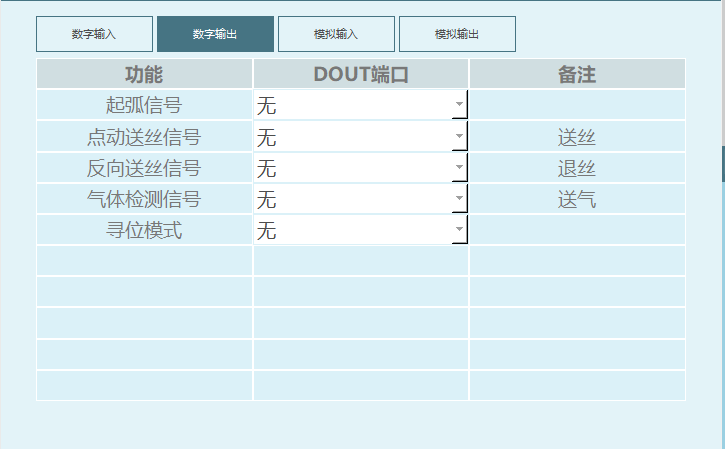Select the 数字输出 tab
Image resolution: width=725 pixels, height=449 pixels.
tap(215, 34)
